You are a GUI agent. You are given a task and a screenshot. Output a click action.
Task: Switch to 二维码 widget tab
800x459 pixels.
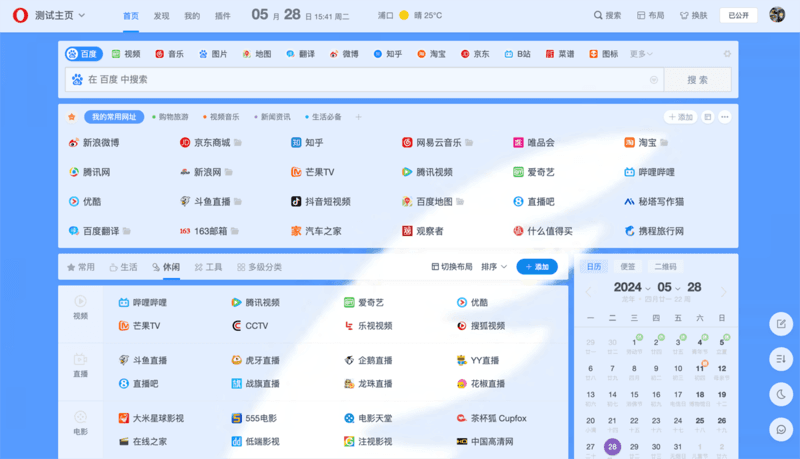click(x=665, y=267)
